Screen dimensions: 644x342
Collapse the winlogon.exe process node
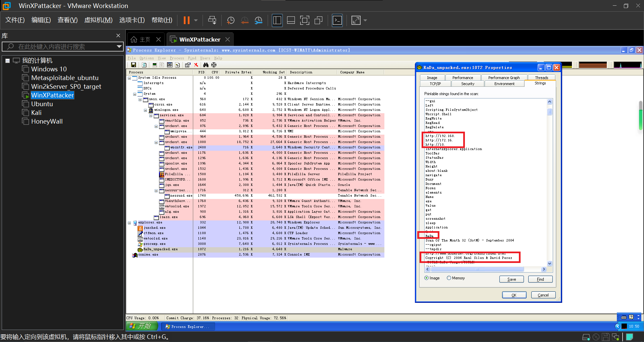(x=146, y=110)
